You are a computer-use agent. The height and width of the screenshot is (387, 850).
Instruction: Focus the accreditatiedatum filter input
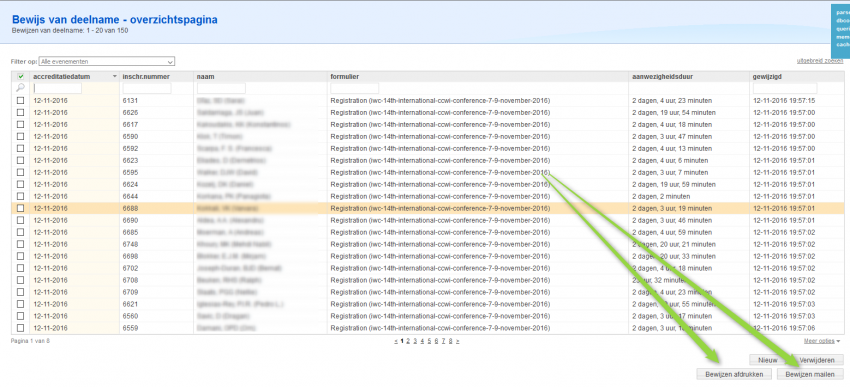pos(57,88)
